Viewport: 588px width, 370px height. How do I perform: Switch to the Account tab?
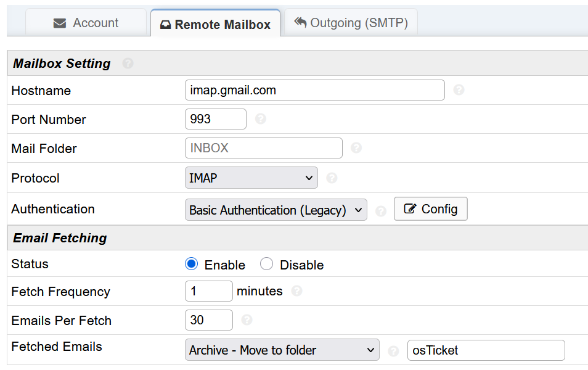tap(86, 23)
